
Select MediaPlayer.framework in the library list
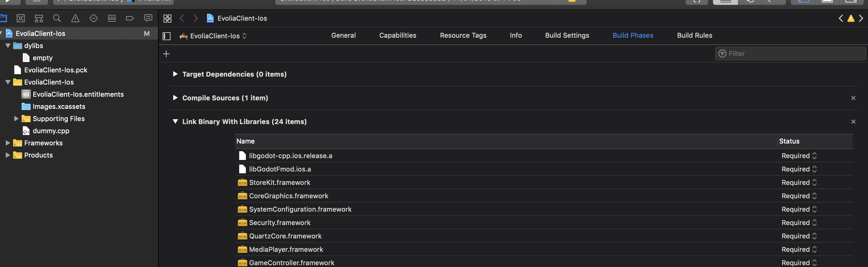click(544, 249)
